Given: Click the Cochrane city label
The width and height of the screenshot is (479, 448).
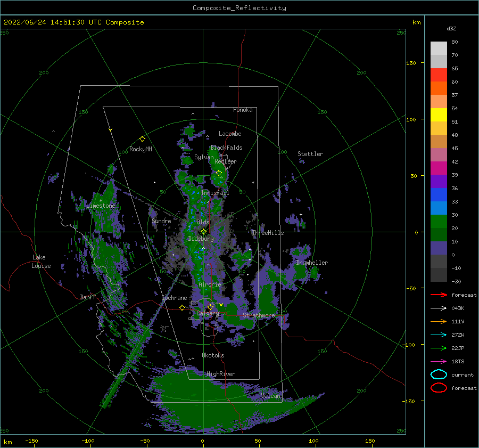Looking at the screenshot, I should tap(174, 298).
